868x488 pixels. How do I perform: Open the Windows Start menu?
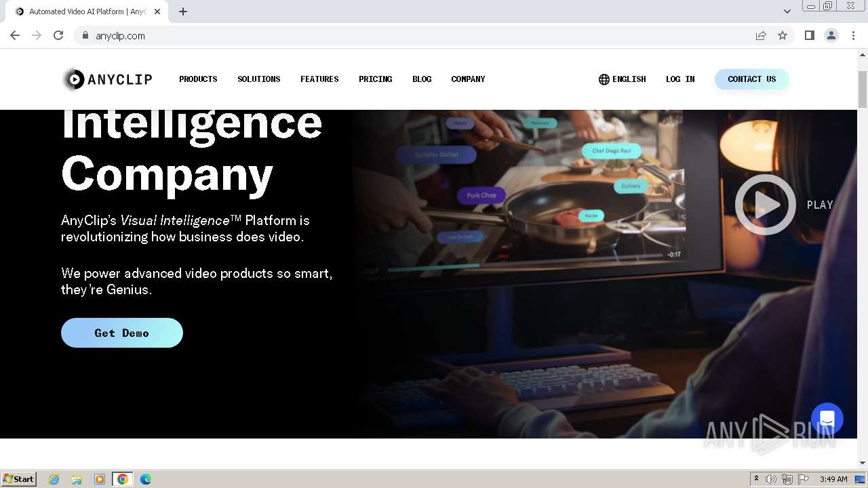point(19,479)
